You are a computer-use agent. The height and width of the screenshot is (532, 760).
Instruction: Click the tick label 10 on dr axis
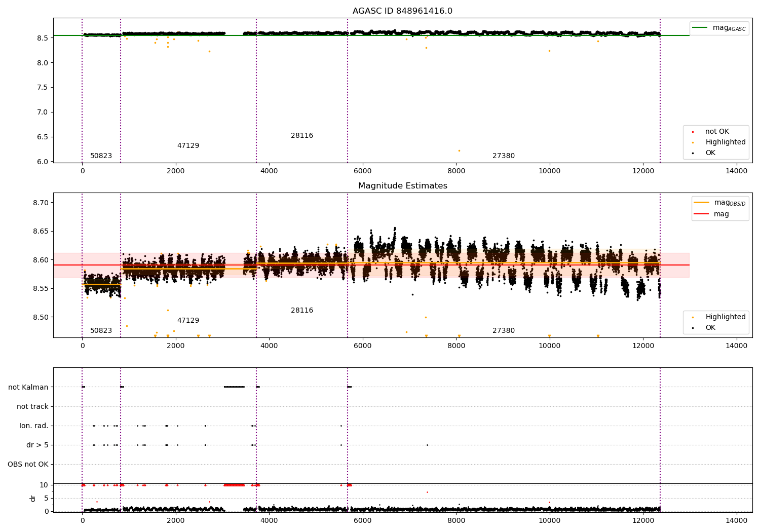point(44,485)
